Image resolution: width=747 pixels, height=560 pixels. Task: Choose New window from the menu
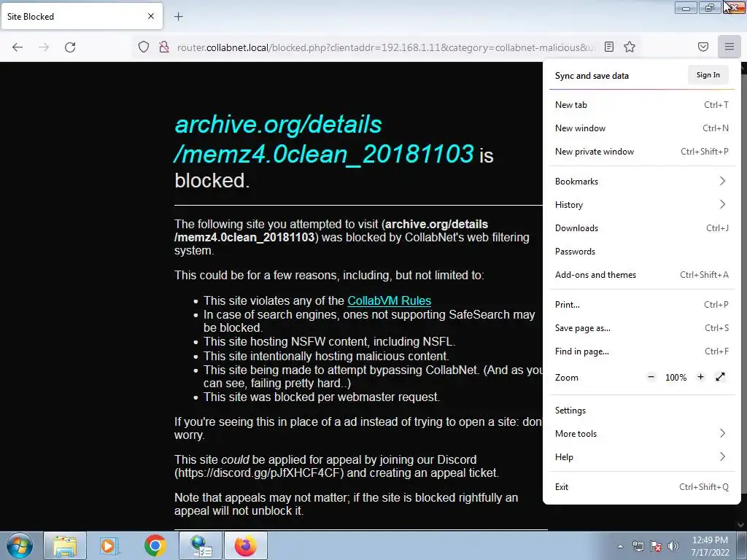point(642,128)
